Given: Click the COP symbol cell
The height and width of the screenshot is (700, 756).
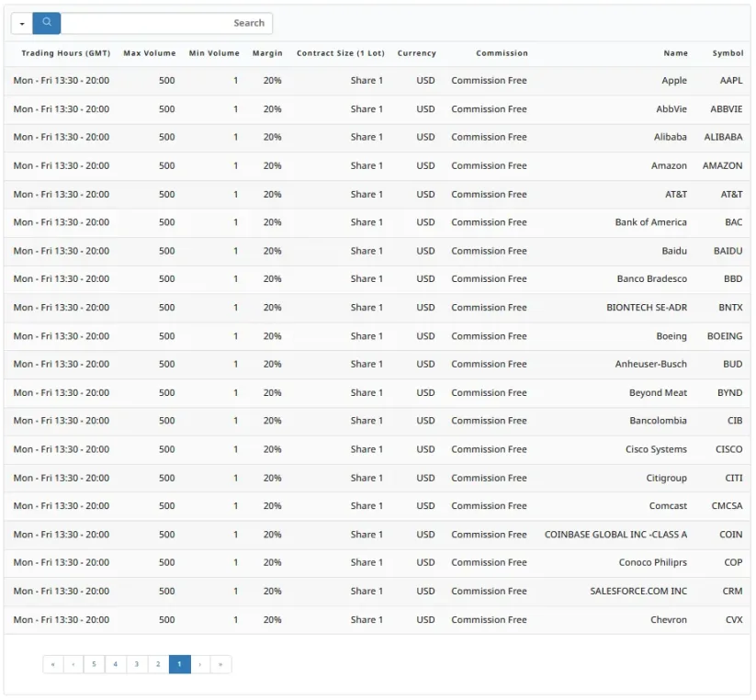Looking at the screenshot, I should click(x=733, y=562).
